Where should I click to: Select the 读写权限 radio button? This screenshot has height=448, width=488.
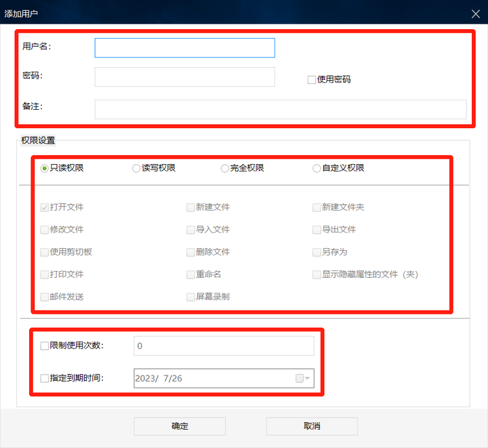136,168
